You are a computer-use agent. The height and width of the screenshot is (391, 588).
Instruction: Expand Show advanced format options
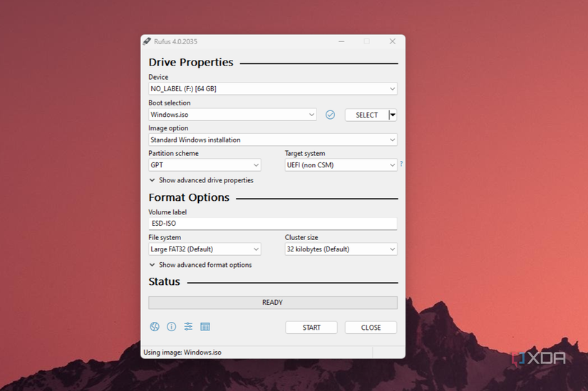coord(200,265)
